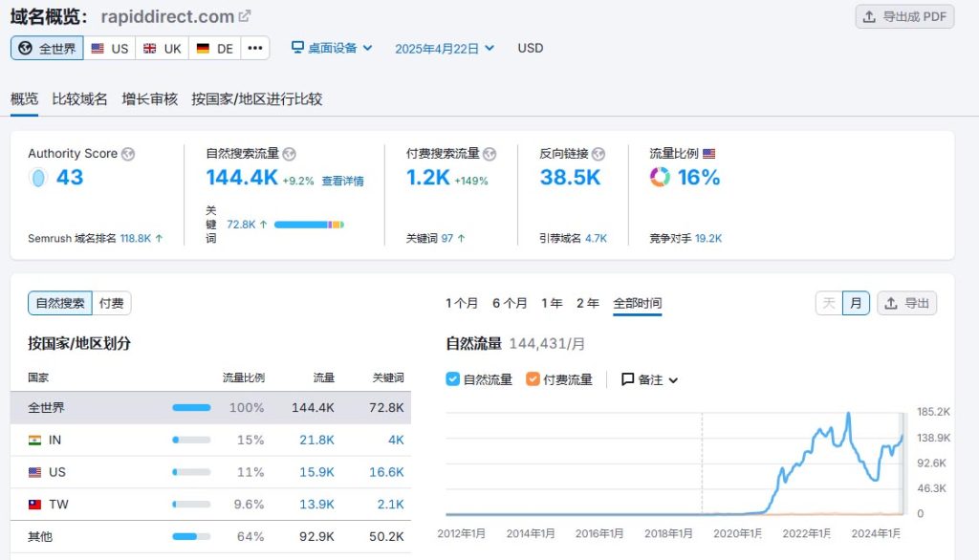Click the Semrush domain rank 118.8K link

[136, 238]
